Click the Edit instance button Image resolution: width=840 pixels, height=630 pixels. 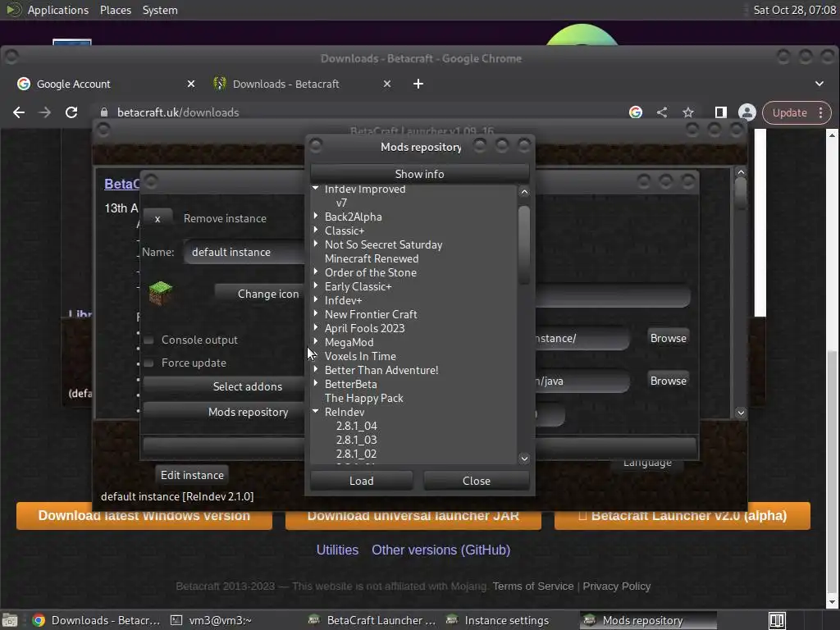pos(192,475)
